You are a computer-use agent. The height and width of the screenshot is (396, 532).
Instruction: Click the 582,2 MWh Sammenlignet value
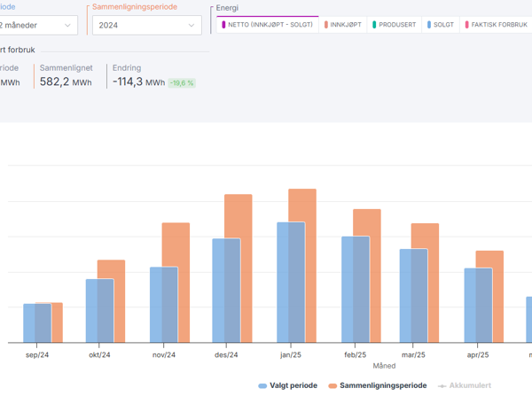pos(67,82)
